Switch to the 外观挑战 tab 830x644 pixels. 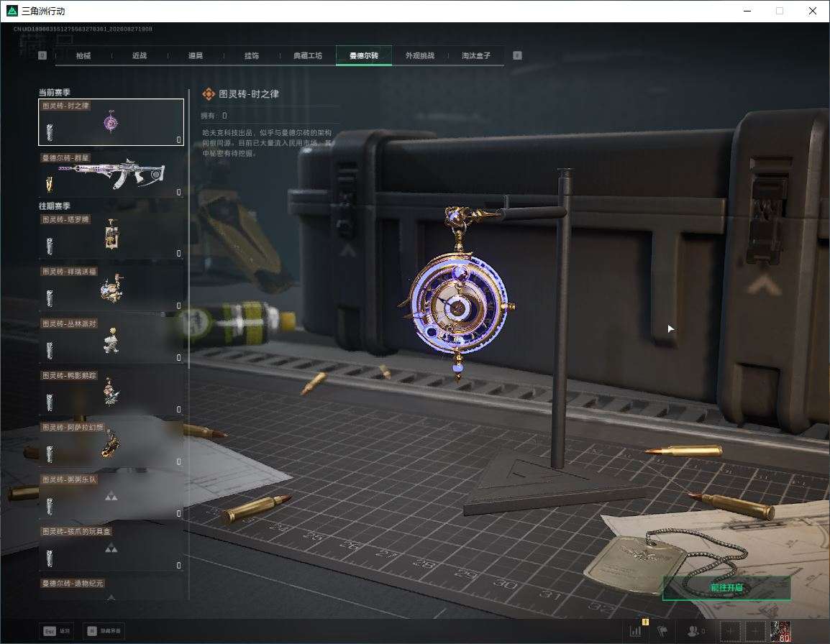tap(420, 55)
